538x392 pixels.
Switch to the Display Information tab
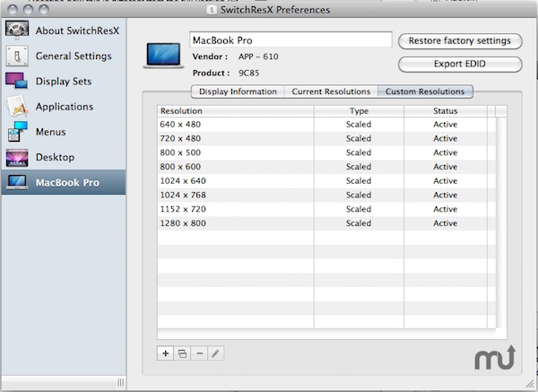point(238,91)
